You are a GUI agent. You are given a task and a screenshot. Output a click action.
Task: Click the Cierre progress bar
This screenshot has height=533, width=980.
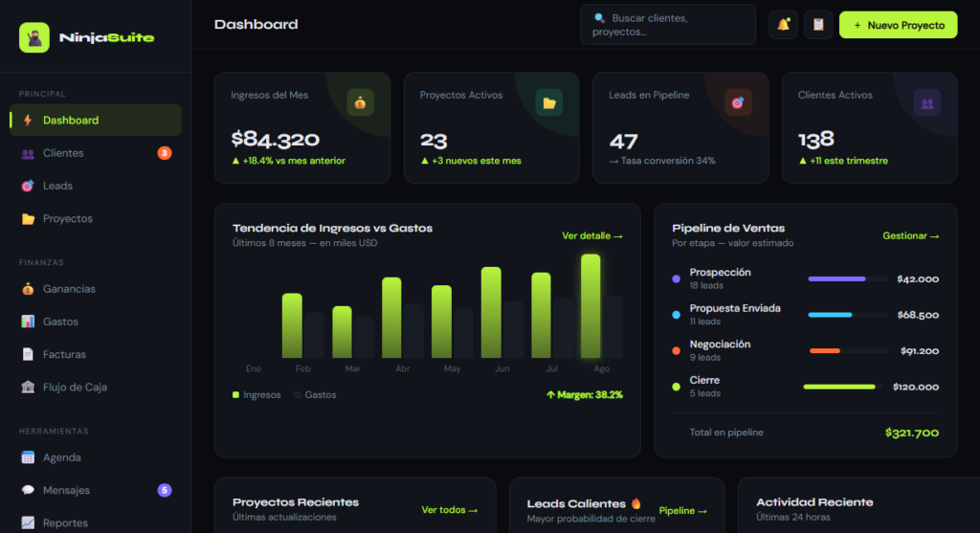pos(839,387)
